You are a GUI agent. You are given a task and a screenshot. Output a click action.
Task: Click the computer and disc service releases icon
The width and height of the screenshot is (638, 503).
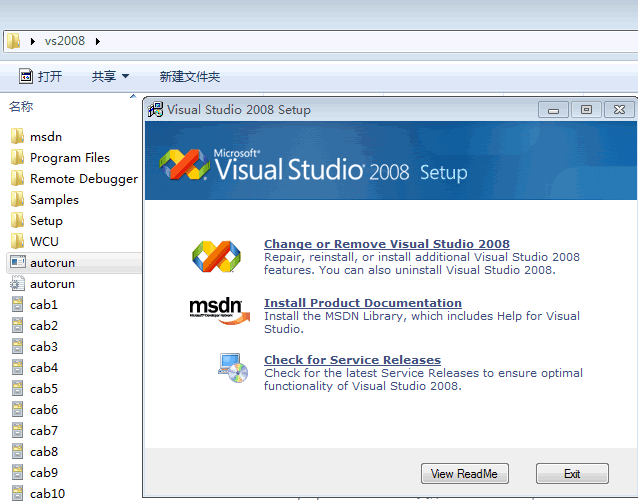233,368
